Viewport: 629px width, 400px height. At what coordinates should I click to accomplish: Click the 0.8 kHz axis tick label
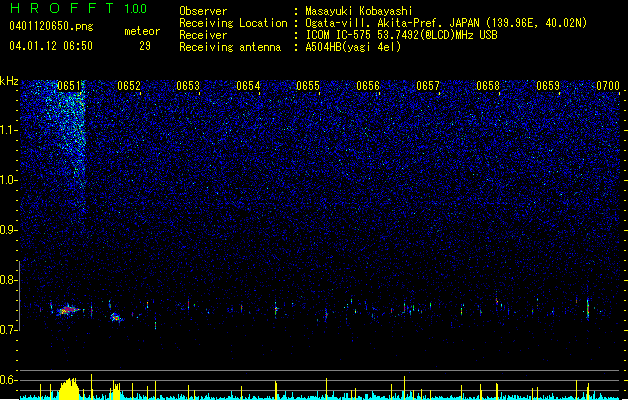[9, 280]
